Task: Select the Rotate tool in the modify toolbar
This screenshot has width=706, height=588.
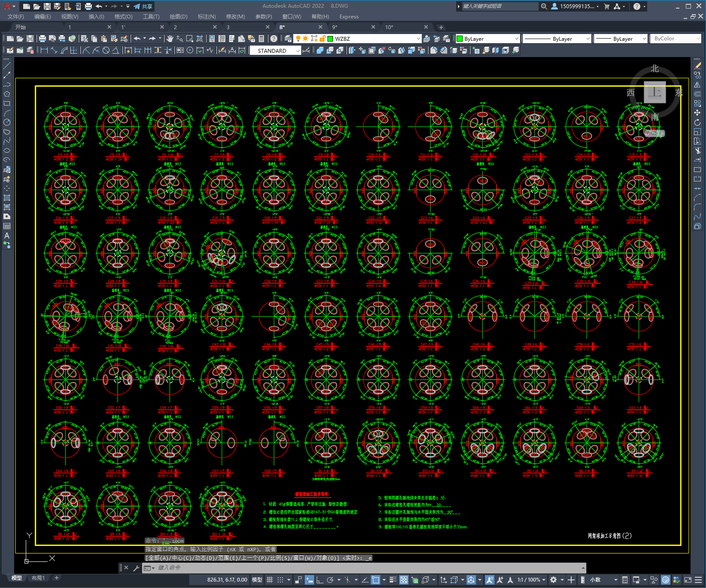Action: (697, 122)
